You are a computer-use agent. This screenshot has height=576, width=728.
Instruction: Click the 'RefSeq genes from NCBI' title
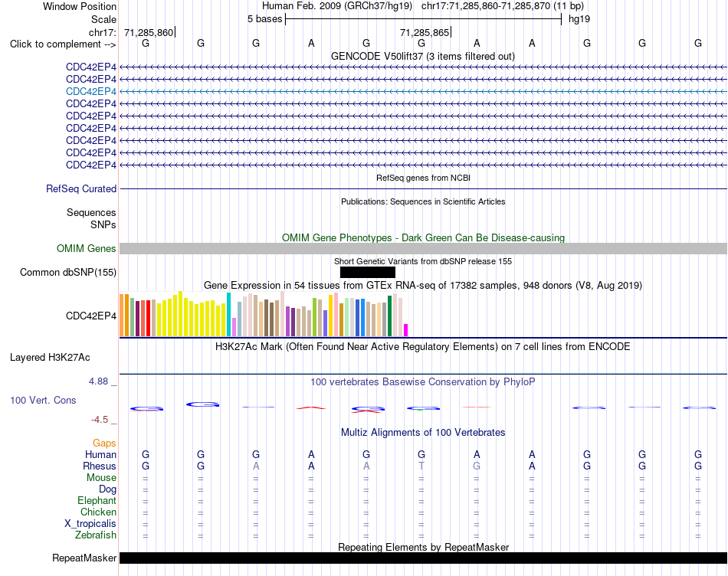[x=423, y=178]
